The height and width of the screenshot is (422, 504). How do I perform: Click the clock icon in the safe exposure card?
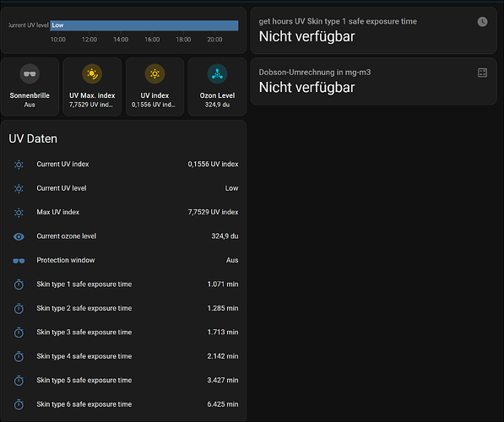(x=482, y=22)
